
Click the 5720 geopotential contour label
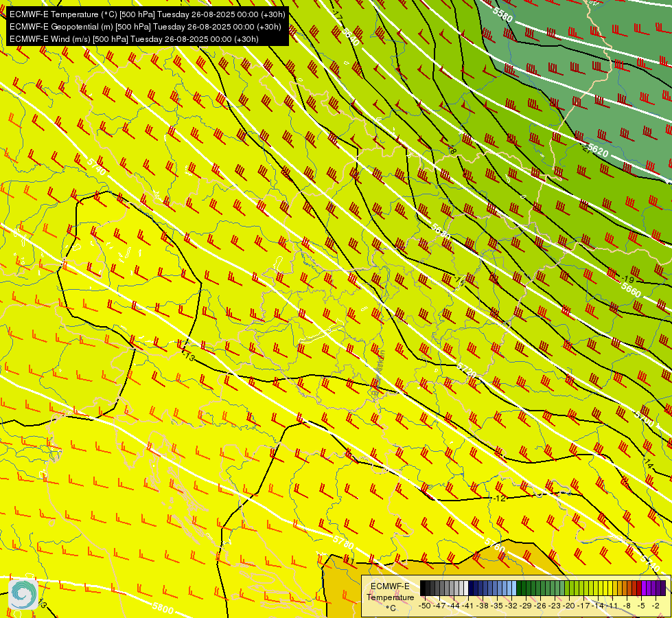[x=466, y=370]
